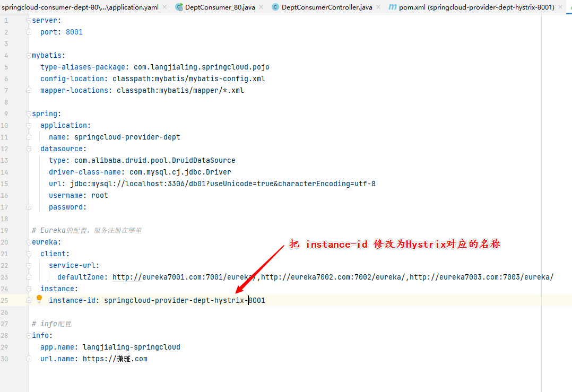
Task: Collapse the eureka configuration block
Action: click(29, 242)
